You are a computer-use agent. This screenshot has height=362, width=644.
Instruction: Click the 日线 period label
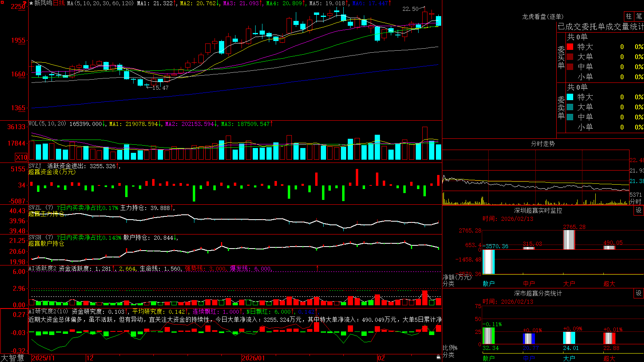click(59, 3)
